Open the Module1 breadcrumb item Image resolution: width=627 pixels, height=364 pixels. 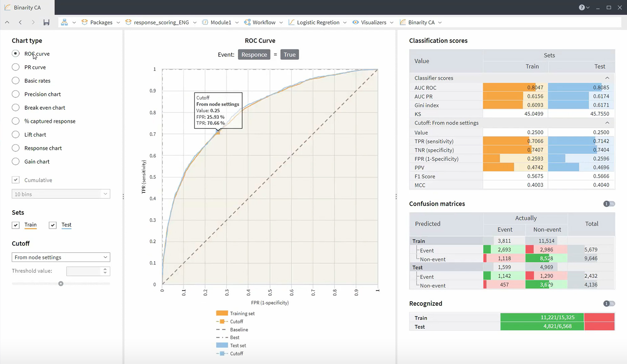(220, 22)
